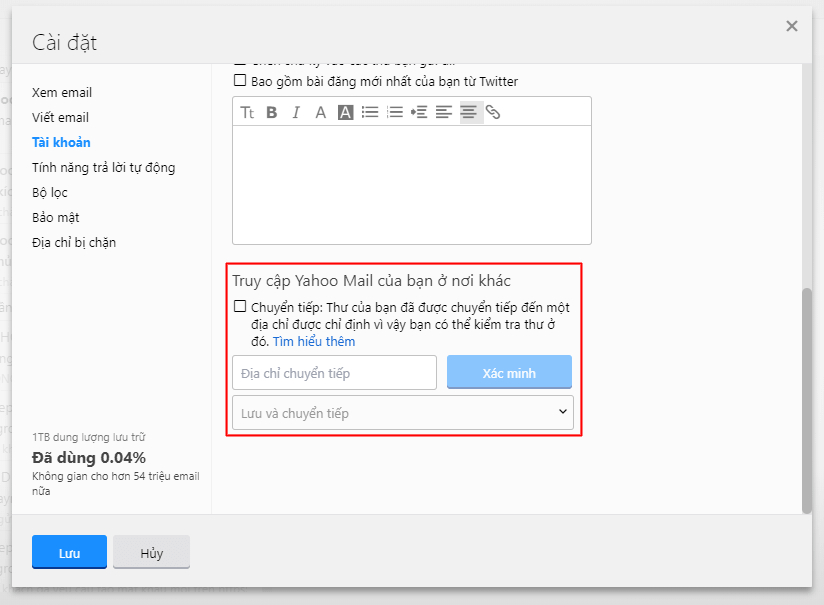The height and width of the screenshot is (605, 824).
Task: Toggle the checkbox above the Twitter option
Action: point(239,61)
